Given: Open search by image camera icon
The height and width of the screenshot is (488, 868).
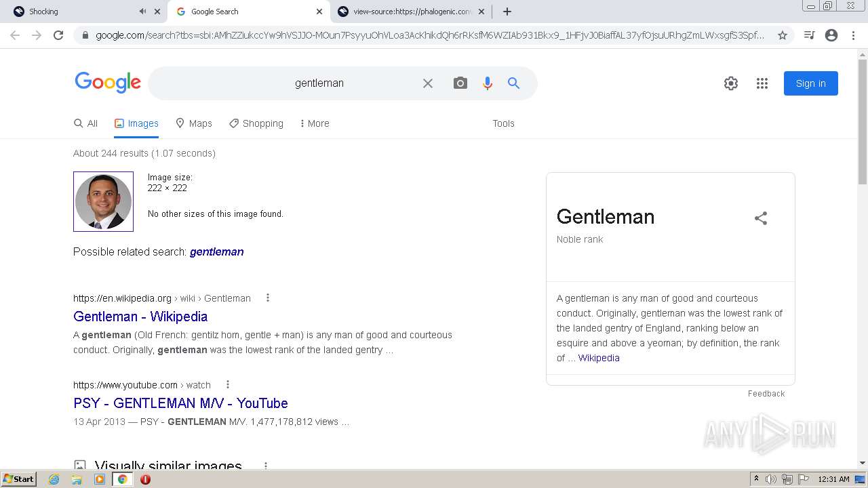Looking at the screenshot, I should pyautogui.click(x=460, y=83).
